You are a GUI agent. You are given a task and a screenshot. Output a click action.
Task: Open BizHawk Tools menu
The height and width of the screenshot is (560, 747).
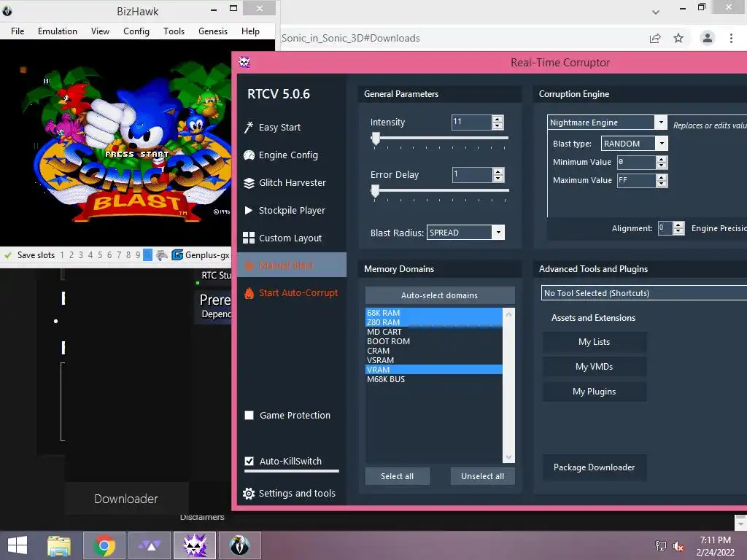coord(174,31)
